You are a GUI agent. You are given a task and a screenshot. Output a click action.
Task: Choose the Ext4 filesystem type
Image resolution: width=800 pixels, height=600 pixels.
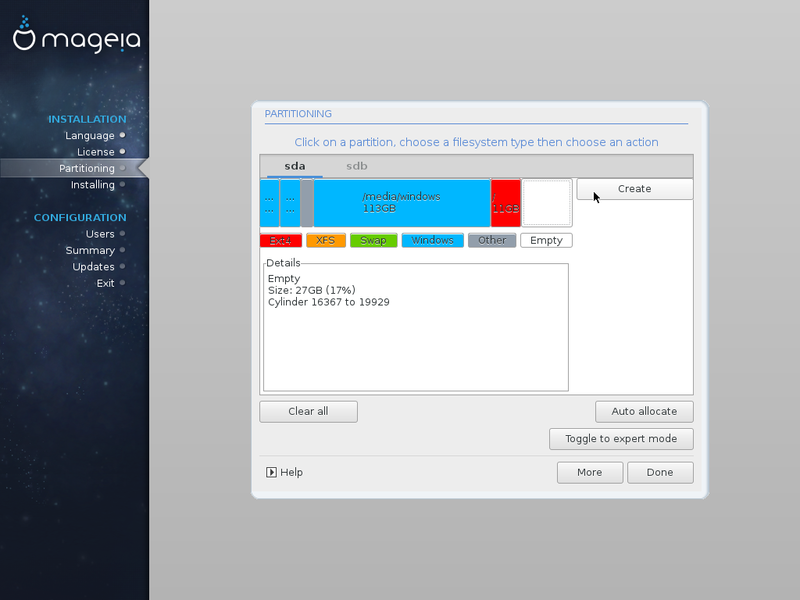(x=281, y=240)
